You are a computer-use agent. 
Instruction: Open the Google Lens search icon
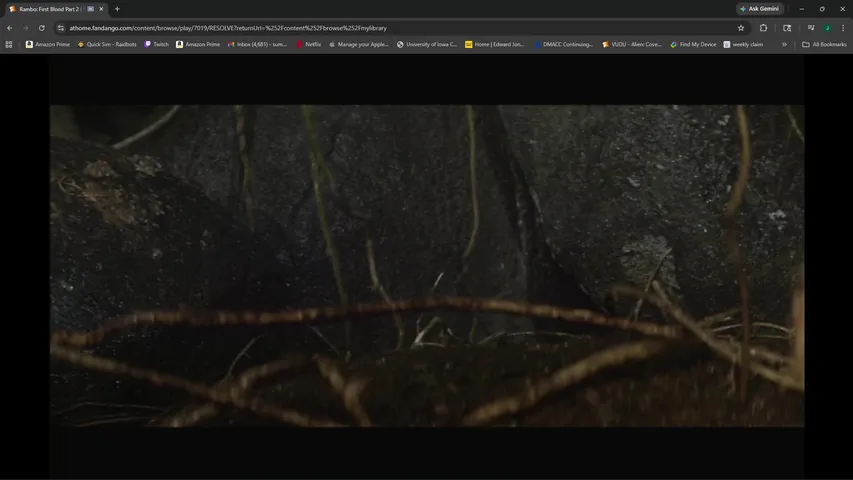click(x=787, y=28)
